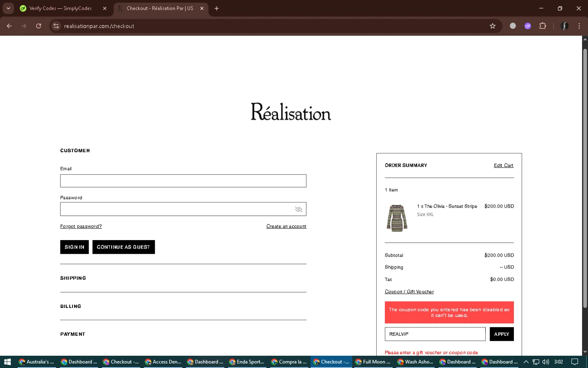Click the scrollbar down arrow

coord(585,352)
